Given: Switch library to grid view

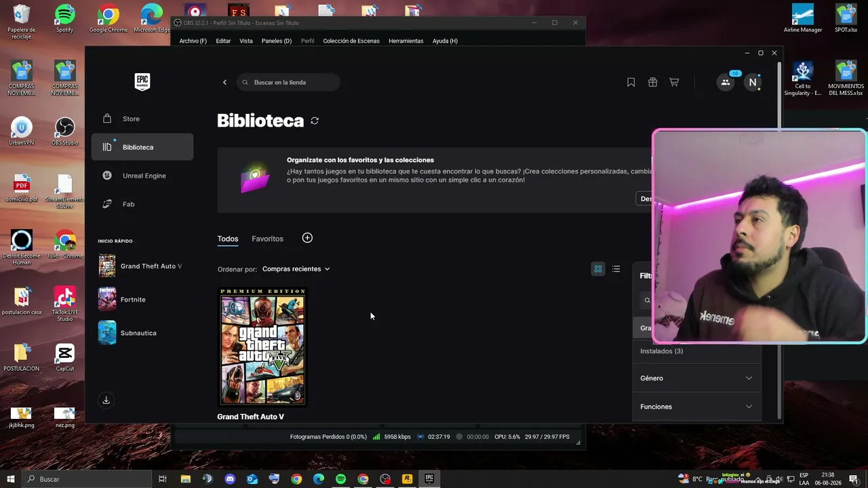Looking at the screenshot, I should 598,269.
